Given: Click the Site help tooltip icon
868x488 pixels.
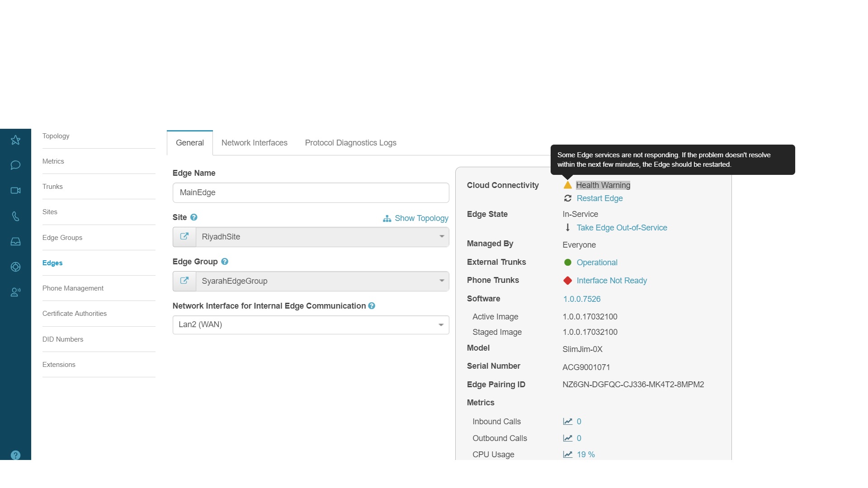Looking at the screenshot, I should pos(194,217).
